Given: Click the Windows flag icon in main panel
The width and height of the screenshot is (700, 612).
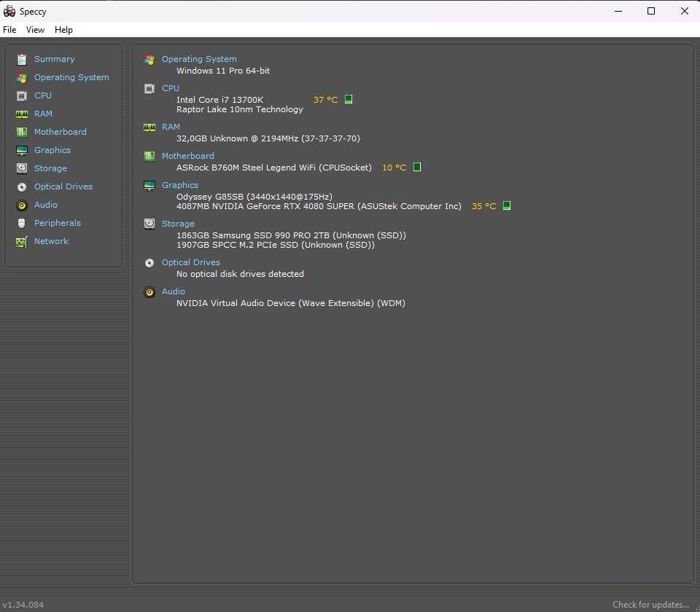Looking at the screenshot, I should click(149, 59).
